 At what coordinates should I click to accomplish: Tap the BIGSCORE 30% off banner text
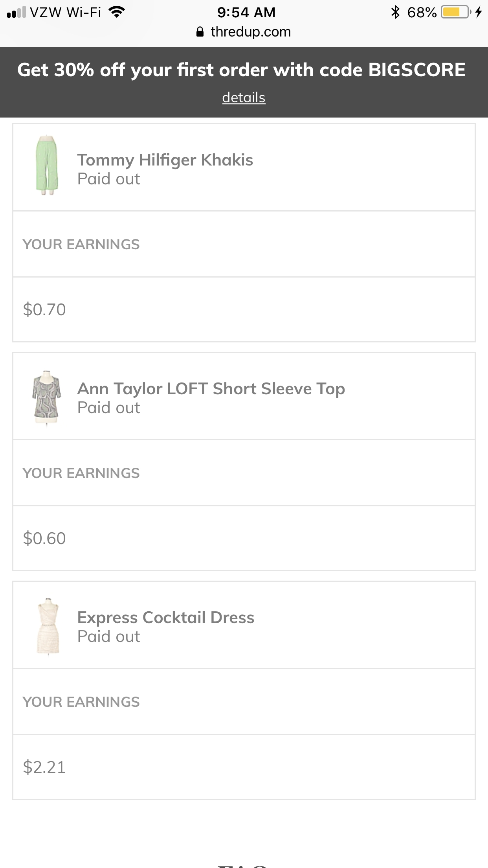click(241, 70)
